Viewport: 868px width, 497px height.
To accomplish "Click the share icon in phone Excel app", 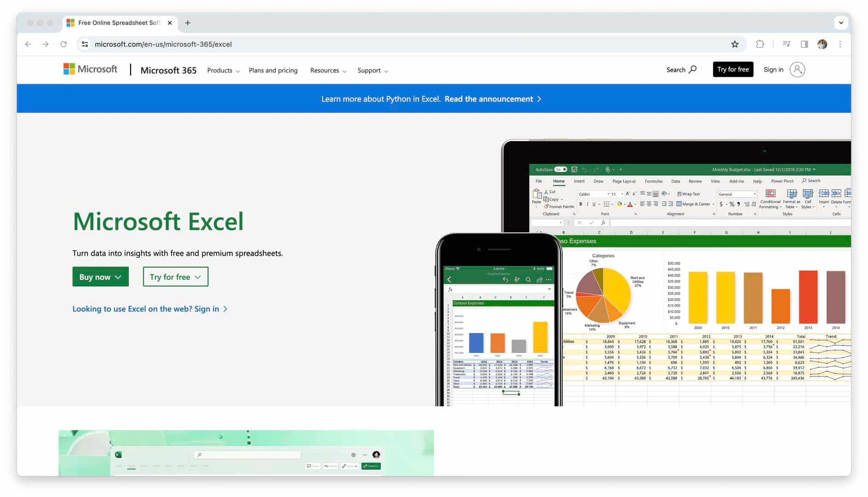I will (x=539, y=280).
